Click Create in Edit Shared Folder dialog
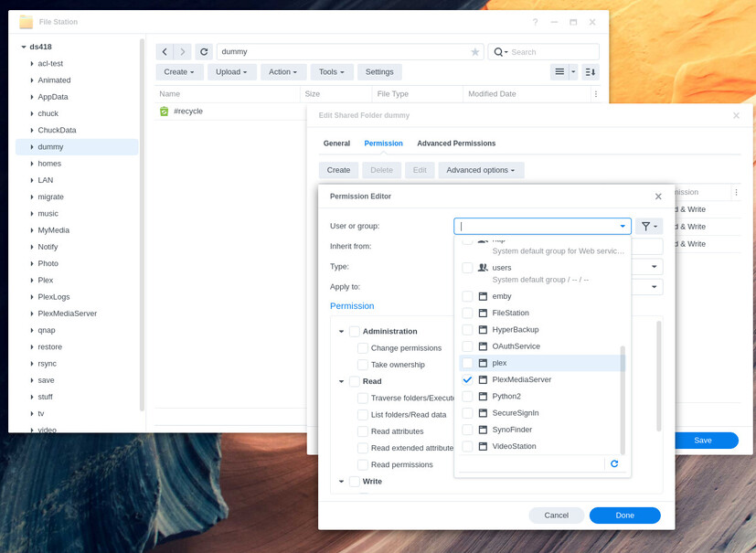Image resolution: width=756 pixels, height=553 pixels. (338, 170)
